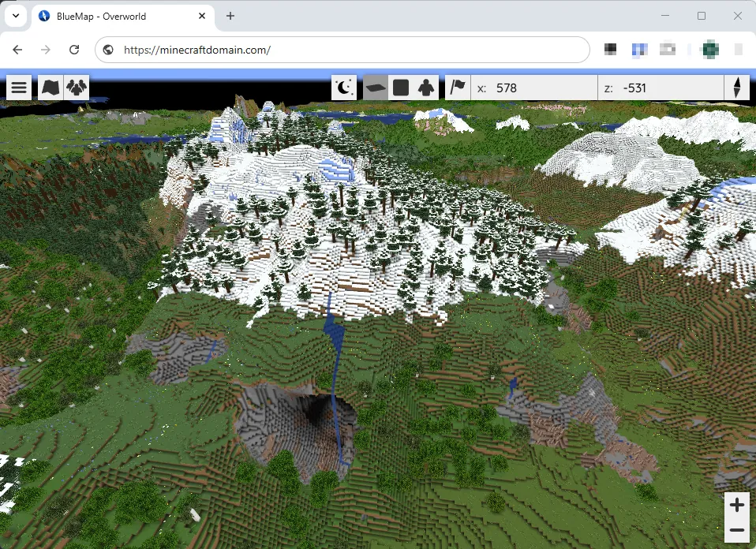Image resolution: width=756 pixels, height=549 pixels.
Task: Click the Chrome profile avatar
Action: [x=709, y=49]
